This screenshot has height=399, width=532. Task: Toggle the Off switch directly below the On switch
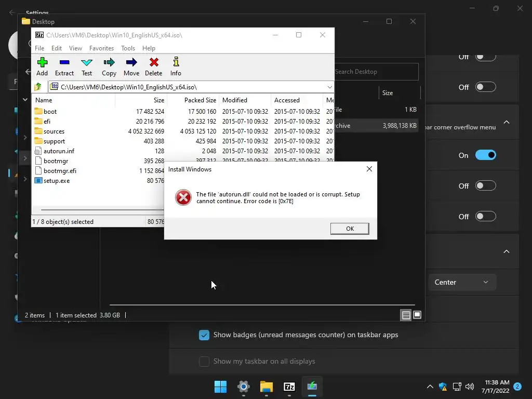point(486,185)
